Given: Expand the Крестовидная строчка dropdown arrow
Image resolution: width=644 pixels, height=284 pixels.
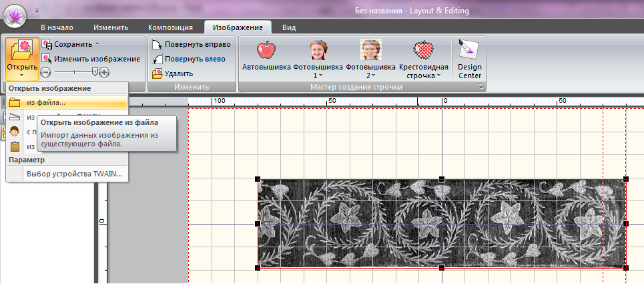Looking at the screenshot, I should (x=438, y=76).
